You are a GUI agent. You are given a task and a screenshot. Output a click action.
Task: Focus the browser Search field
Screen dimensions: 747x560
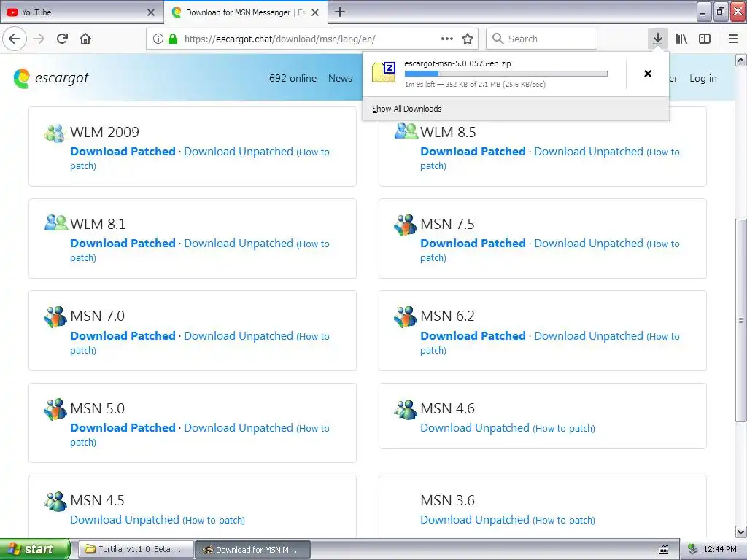[542, 39]
